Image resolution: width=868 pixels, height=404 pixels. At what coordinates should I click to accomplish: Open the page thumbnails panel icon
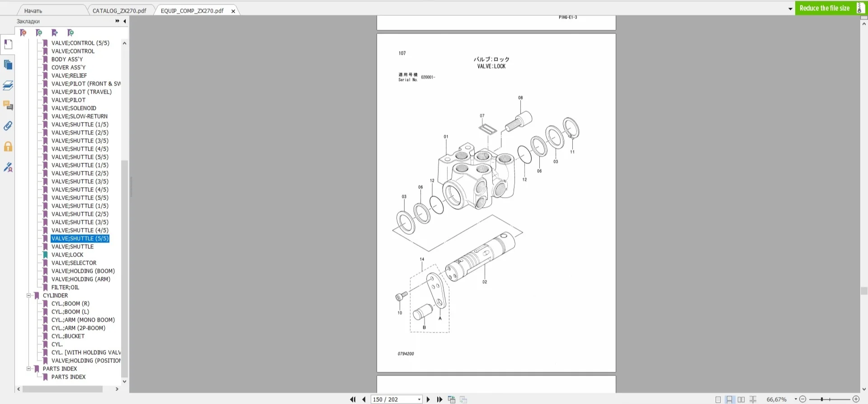click(x=8, y=65)
